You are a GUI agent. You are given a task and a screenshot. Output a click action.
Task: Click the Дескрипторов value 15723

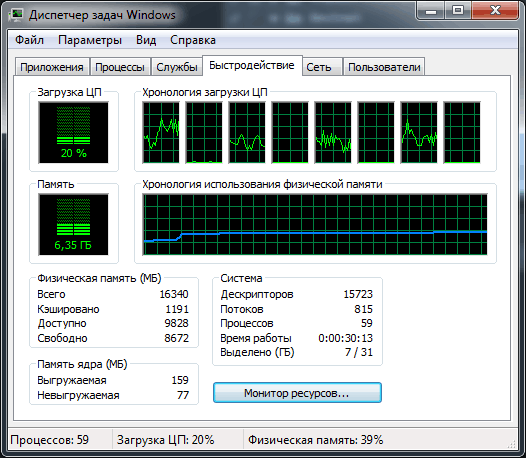coord(358,294)
